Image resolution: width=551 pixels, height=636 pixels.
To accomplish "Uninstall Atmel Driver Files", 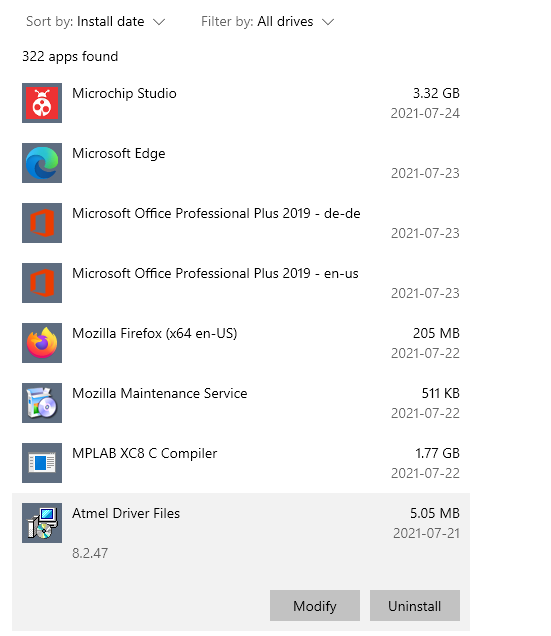I will [415, 606].
